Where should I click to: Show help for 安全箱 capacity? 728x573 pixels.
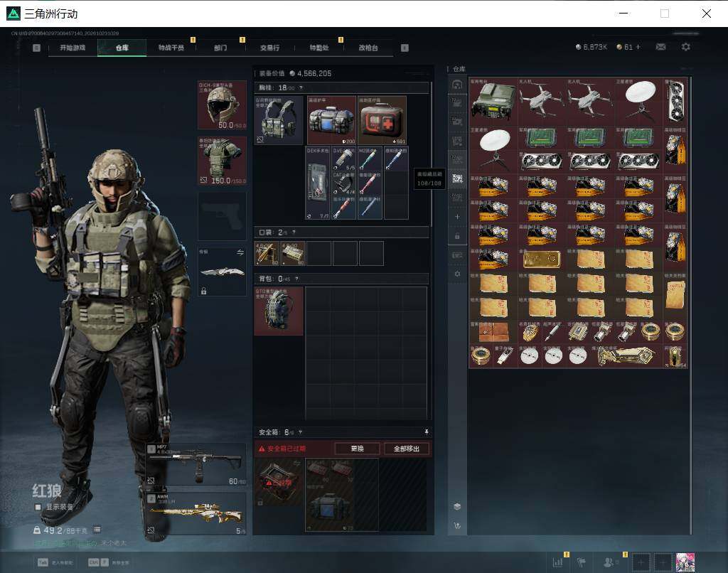(301, 432)
